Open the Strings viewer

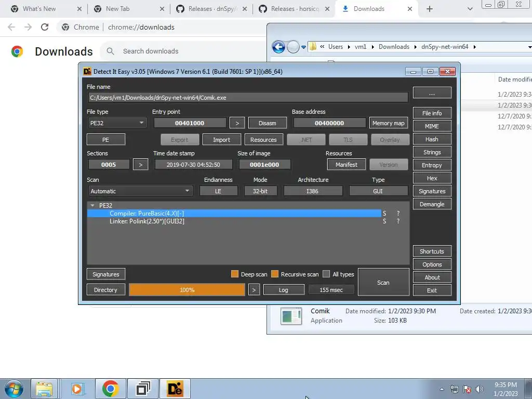pos(432,152)
